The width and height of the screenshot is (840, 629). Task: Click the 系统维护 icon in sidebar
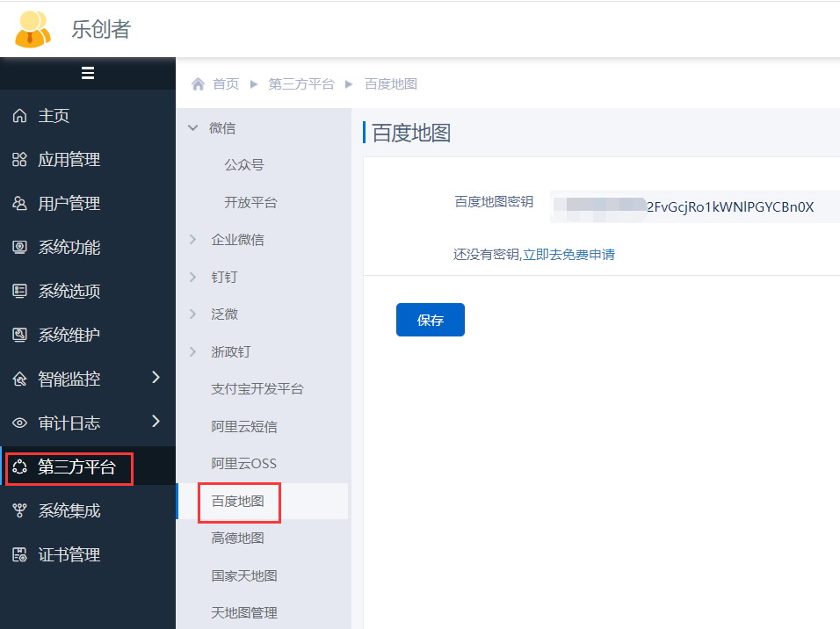19,336
